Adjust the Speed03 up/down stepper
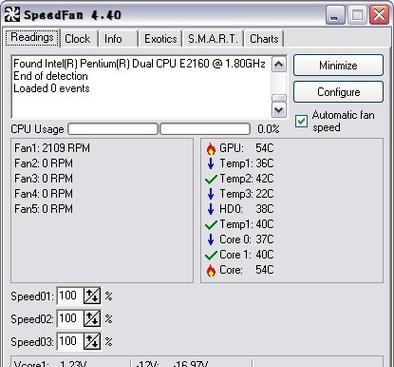Screen dimensions: 394x367 92,341
